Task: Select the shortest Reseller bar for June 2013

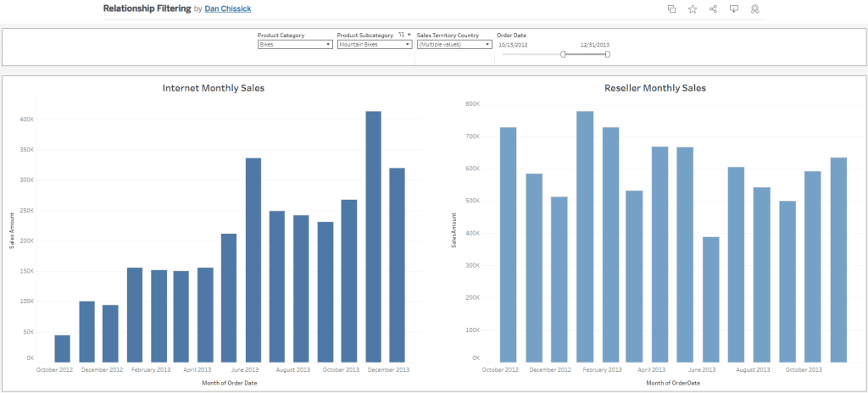Action: (710, 300)
